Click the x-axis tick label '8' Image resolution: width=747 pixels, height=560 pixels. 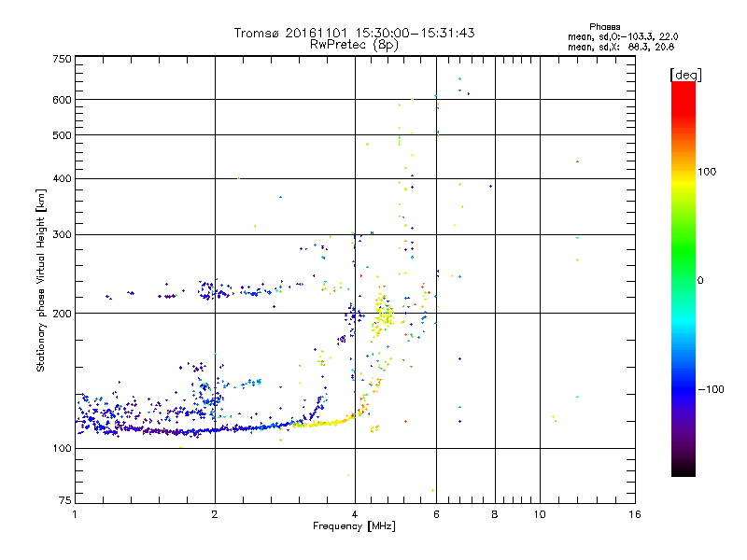point(495,514)
